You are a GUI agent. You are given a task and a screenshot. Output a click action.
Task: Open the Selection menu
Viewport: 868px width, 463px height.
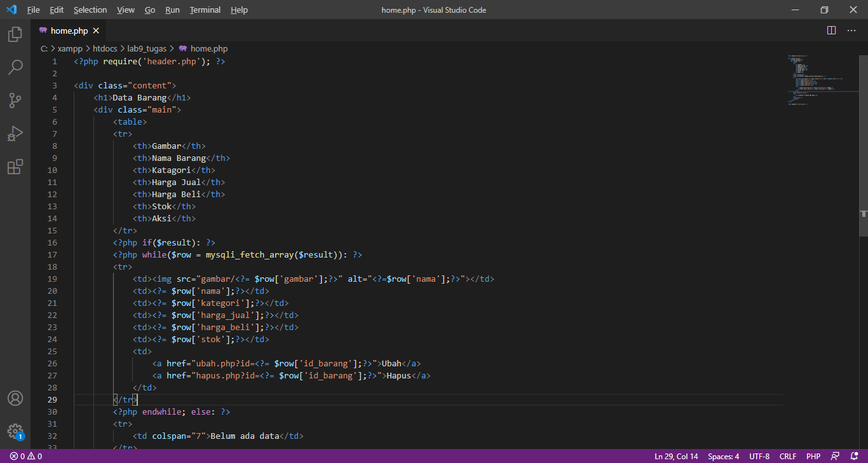point(90,10)
